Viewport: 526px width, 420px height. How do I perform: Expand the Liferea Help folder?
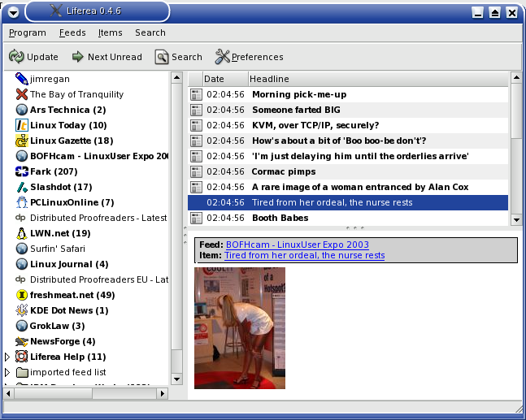pyautogui.click(x=8, y=357)
